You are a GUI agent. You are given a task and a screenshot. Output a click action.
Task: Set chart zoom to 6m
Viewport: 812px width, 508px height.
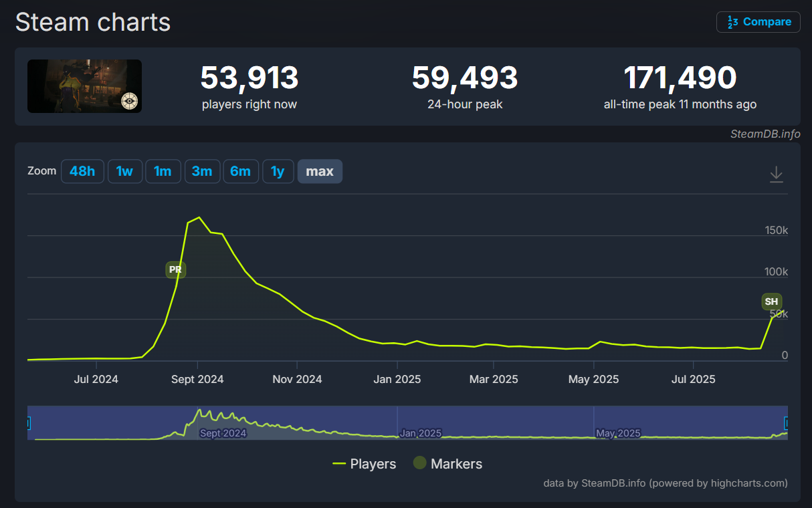coord(240,171)
